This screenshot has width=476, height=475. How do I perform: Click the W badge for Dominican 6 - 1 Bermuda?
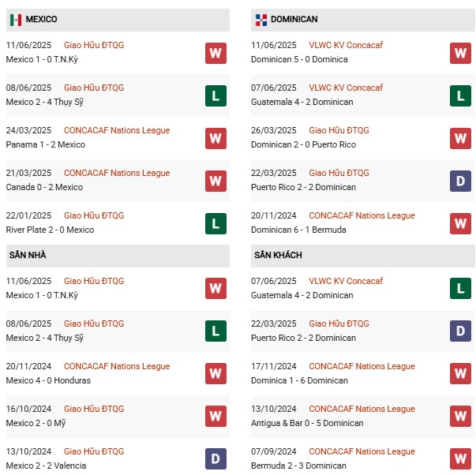coord(461,223)
